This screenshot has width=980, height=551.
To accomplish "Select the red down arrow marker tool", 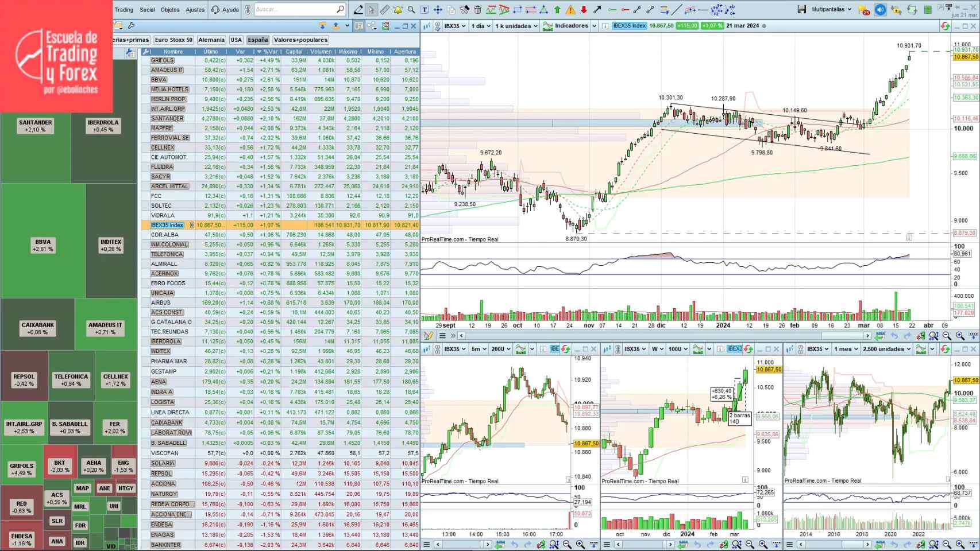I will pos(584,9).
